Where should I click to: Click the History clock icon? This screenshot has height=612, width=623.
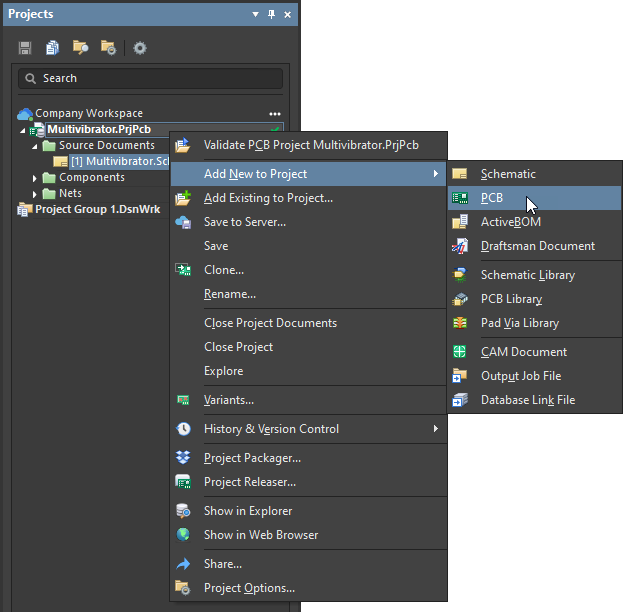point(183,429)
